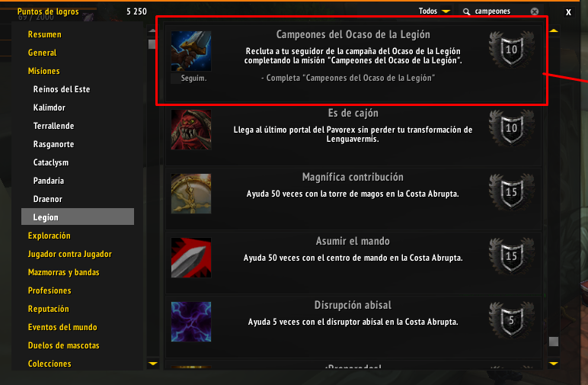The width and height of the screenshot is (588, 385).
Task: Click the Seguim. tracking label
Action: 193,78
